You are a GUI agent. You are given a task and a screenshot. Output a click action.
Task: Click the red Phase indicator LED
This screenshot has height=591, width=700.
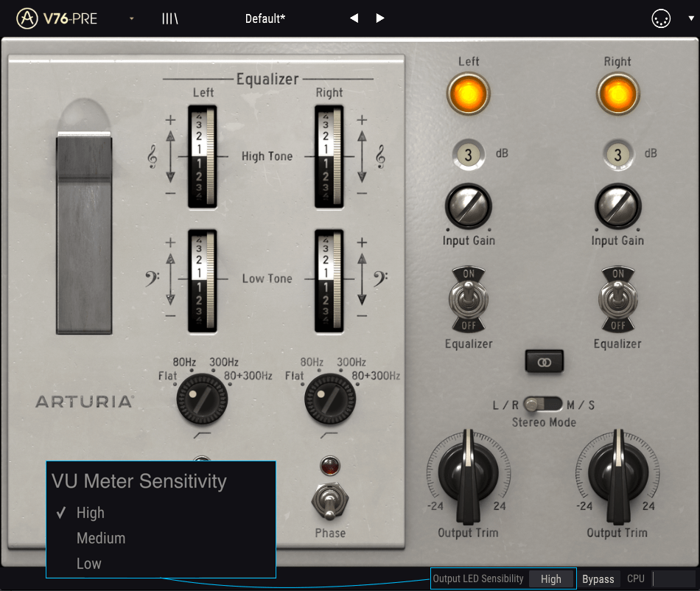[x=330, y=466]
